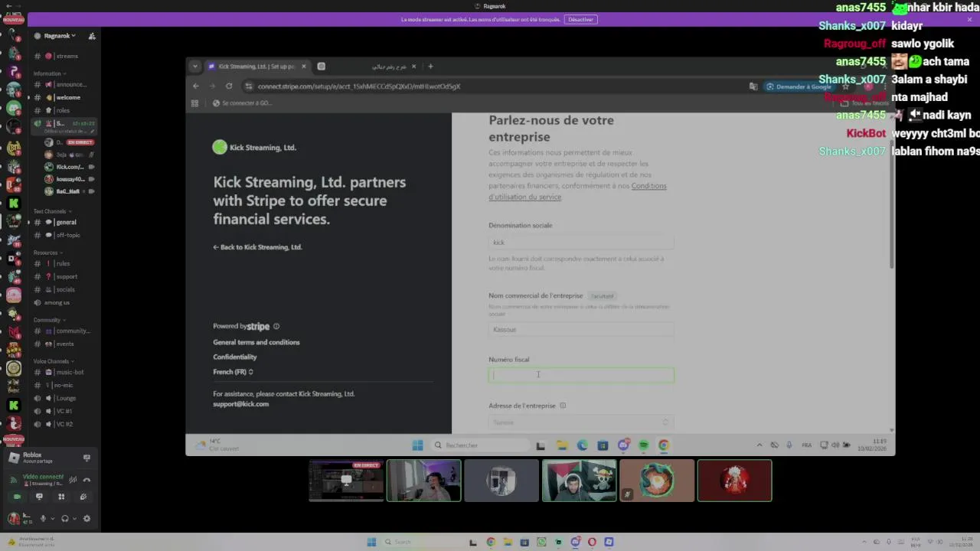980x551 pixels.
Task: Click the Nom commercial field containing Kassouc
Action: tap(581, 330)
